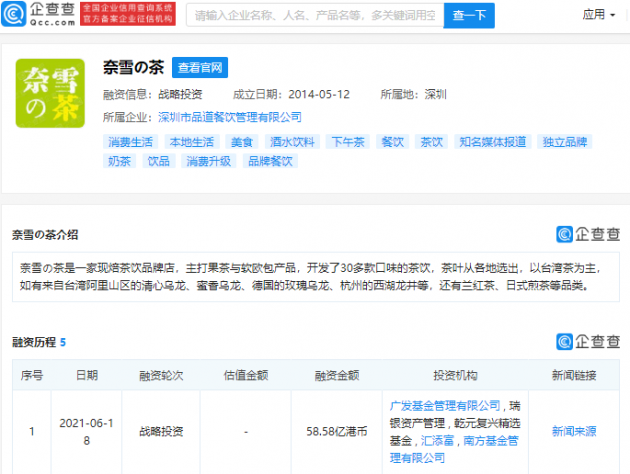Select the 本地生活 tag
630x474 pixels.
pos(192,142)
